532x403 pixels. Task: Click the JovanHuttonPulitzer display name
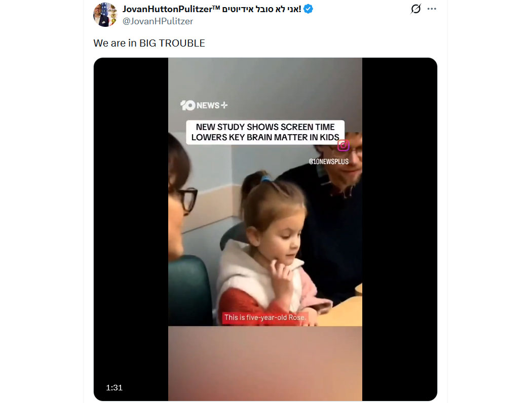click(169, 9)
